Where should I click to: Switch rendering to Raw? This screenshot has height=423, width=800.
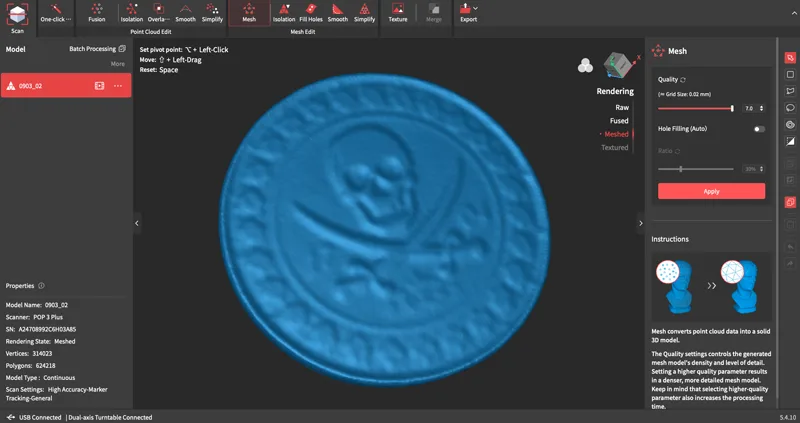click(x=622, y=107)
